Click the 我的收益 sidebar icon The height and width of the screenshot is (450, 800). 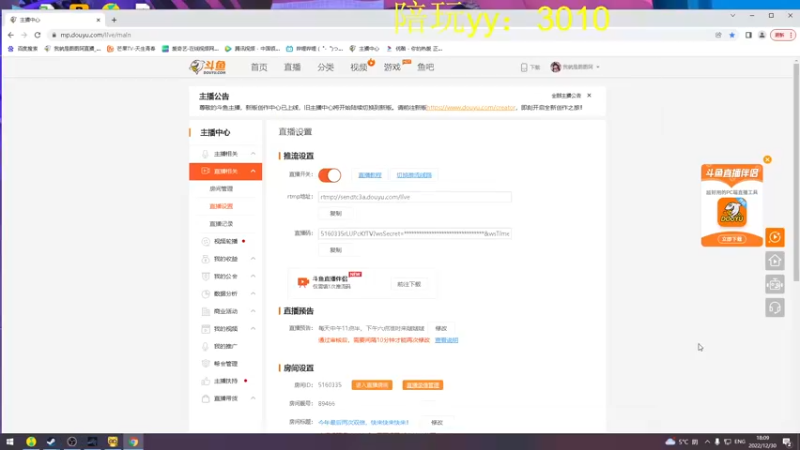206,259
